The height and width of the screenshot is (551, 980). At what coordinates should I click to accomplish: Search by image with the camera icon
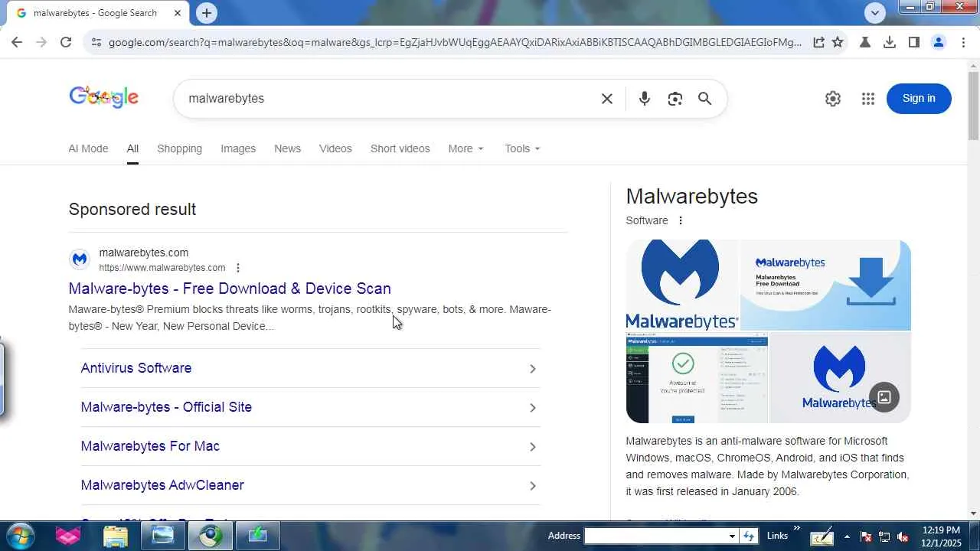pos(675,99)
